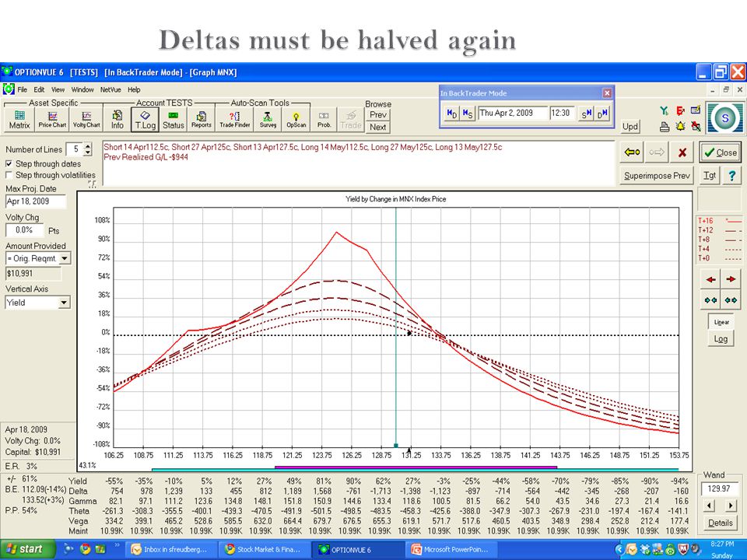Open the Info tool

point(117,120)
